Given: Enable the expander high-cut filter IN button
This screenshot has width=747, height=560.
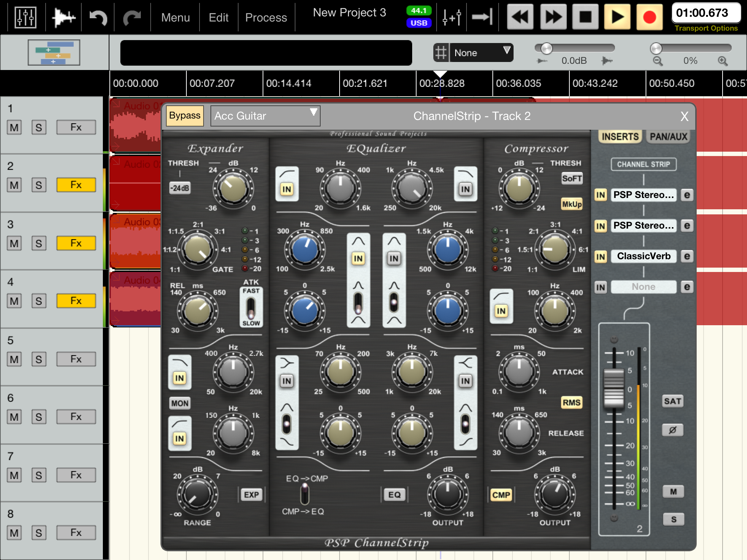Looking at the screenshot, I should 179,378.
